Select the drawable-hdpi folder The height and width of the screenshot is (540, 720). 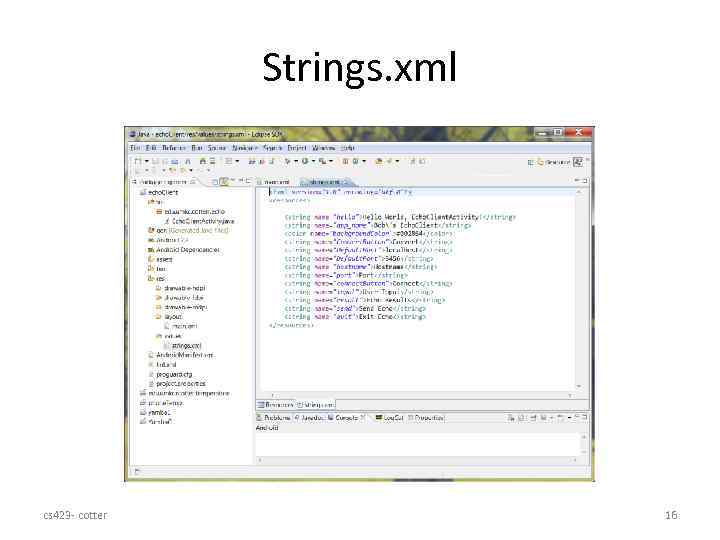point(181,288)
